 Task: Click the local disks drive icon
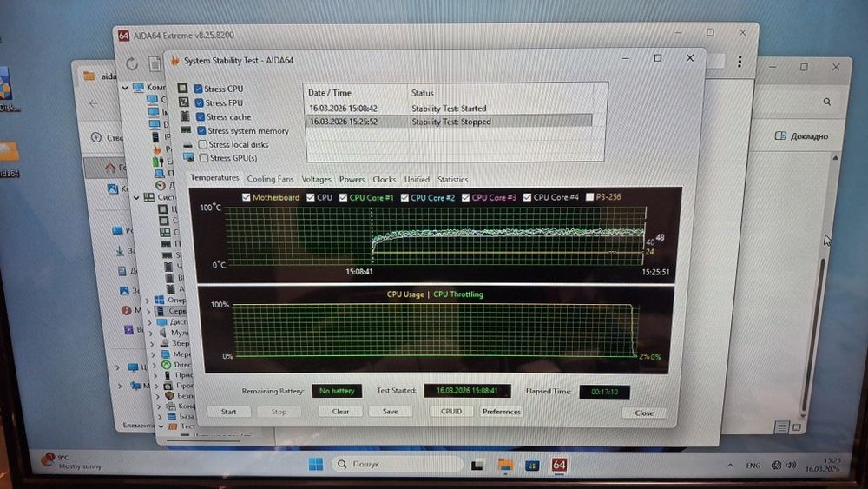[x=187, y=144]
